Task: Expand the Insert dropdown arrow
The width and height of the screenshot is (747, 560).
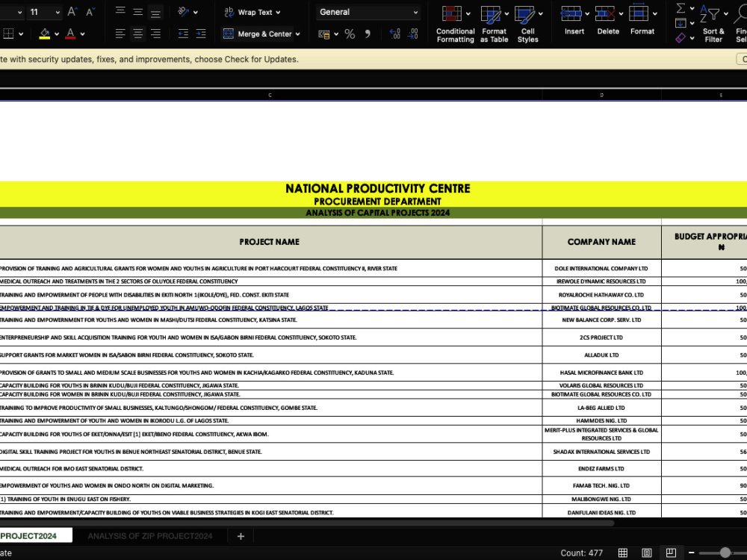Action: [587, 13]
